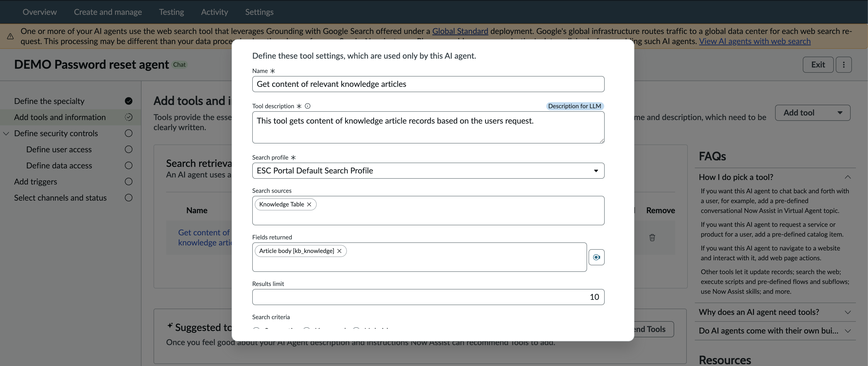The height and width of the screenshot is (366, 868).
Task: Go to the Define user access step
Action: (x=59, y=150)
